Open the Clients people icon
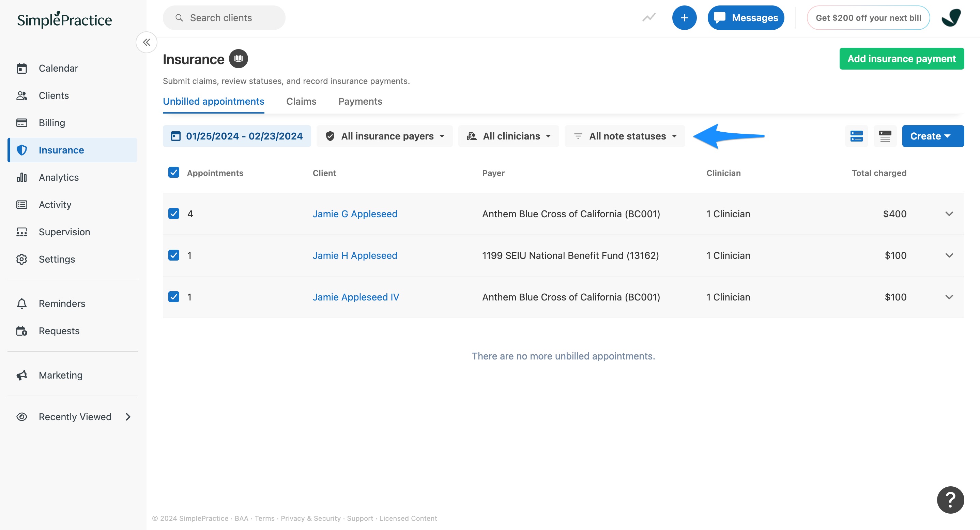The height and width of the screenshot is (530, 980). tap(22, 95)
